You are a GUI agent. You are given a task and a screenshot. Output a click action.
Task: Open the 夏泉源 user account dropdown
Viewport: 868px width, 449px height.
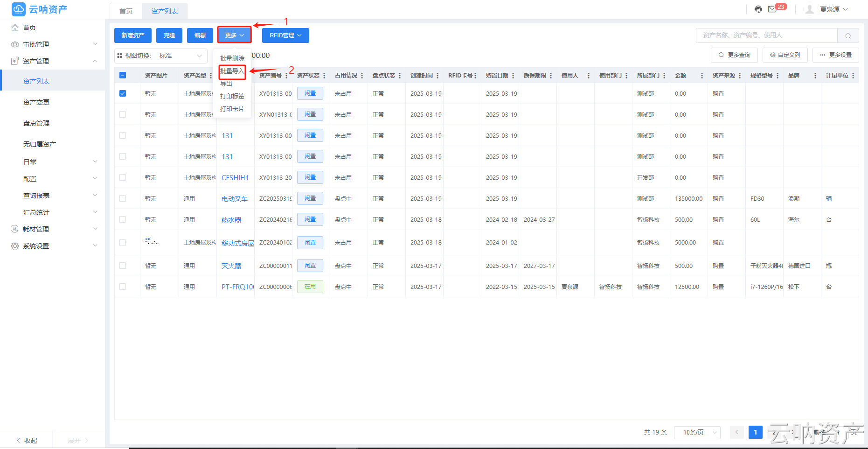click(834, 9)
